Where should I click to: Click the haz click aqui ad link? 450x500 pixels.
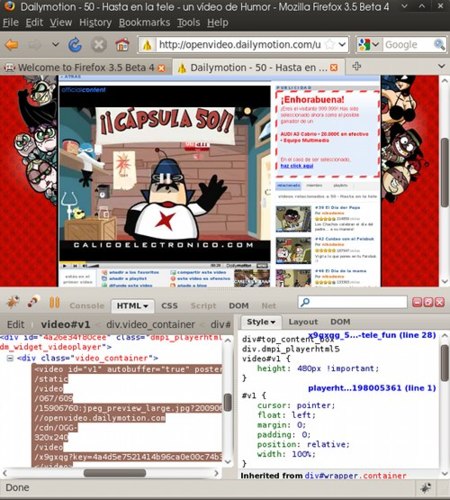[x=297, y=166]
